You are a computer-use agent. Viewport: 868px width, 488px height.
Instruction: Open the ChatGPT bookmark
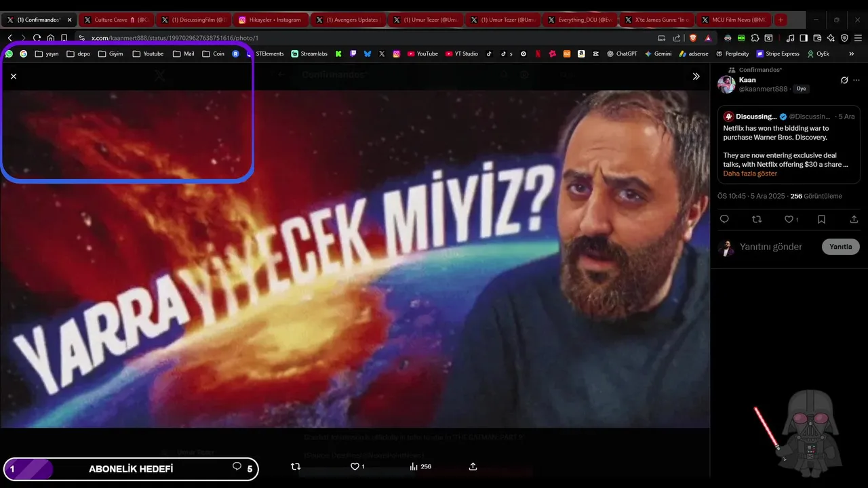click(x=622, y=54)
